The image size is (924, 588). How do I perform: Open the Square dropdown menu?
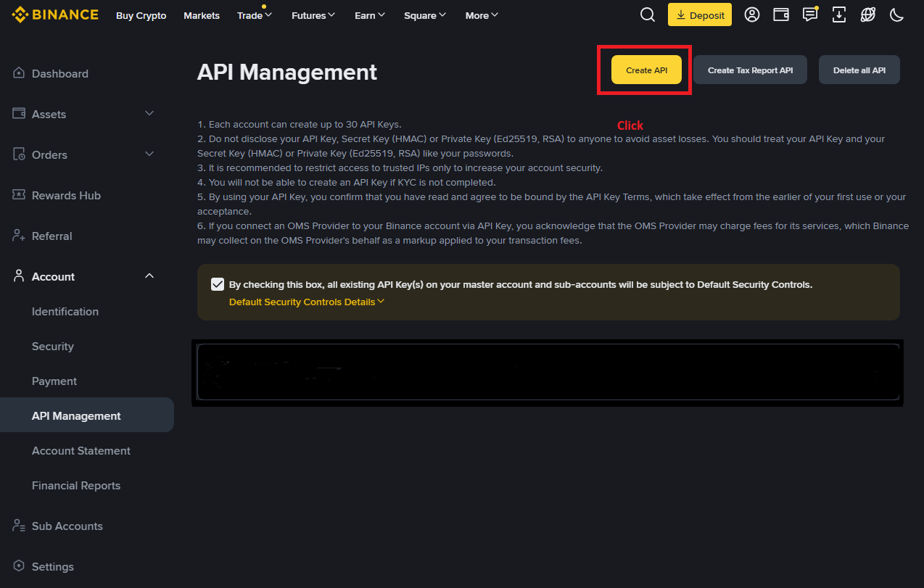425,15
